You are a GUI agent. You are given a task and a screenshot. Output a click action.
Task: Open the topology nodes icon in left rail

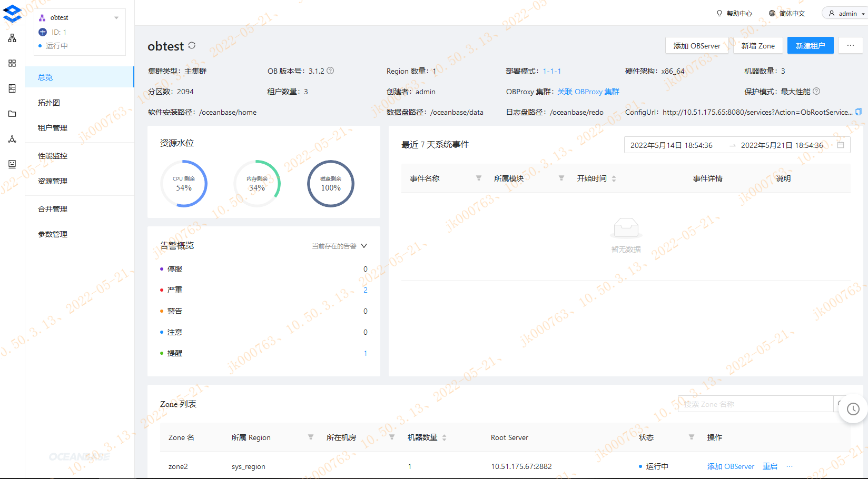tap(12, 139)
